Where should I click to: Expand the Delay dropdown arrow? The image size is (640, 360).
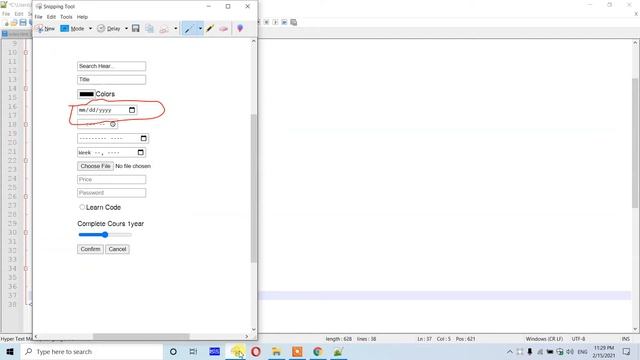click(126, 29)
